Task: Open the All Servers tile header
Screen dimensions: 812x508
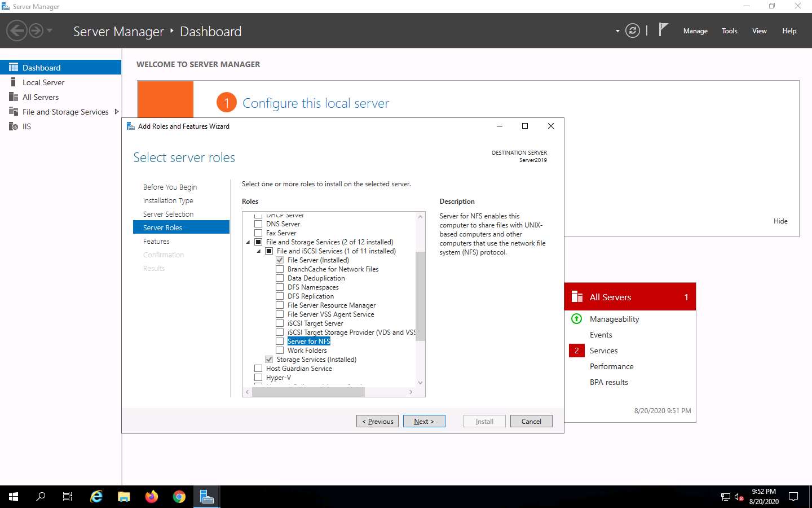Action: click(x=630, y=297)
